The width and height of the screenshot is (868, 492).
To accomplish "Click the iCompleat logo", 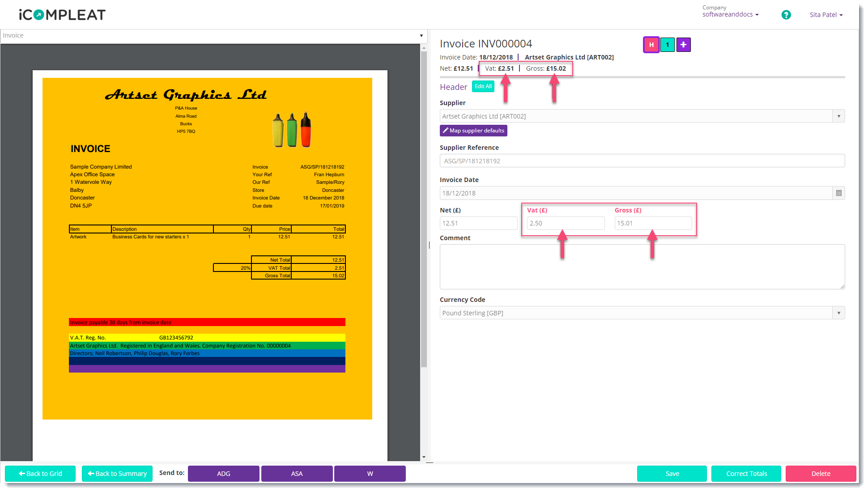I will point(62,15).
